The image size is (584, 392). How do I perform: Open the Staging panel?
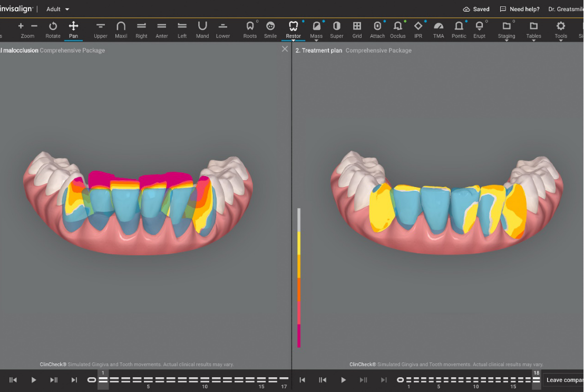[x=507, y=30]
